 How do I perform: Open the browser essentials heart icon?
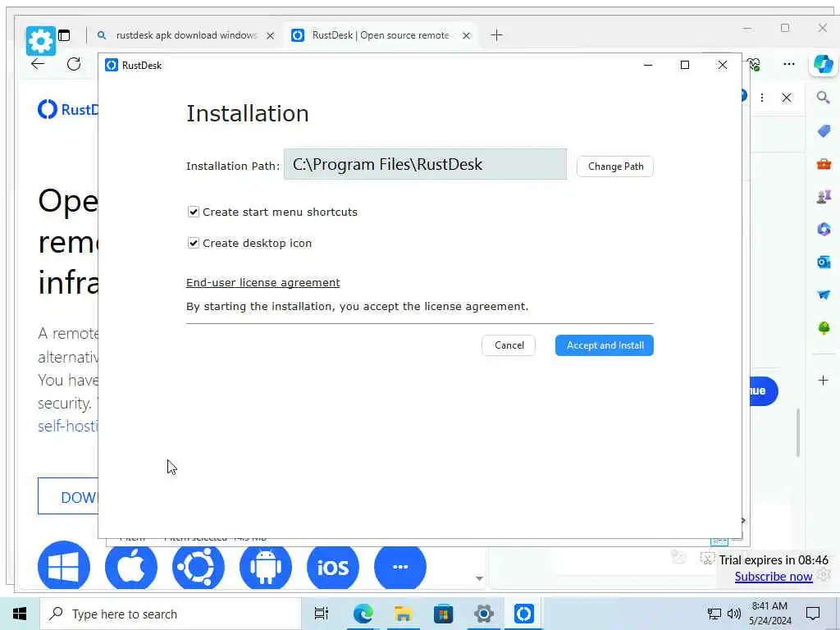[x=755, y=65]
